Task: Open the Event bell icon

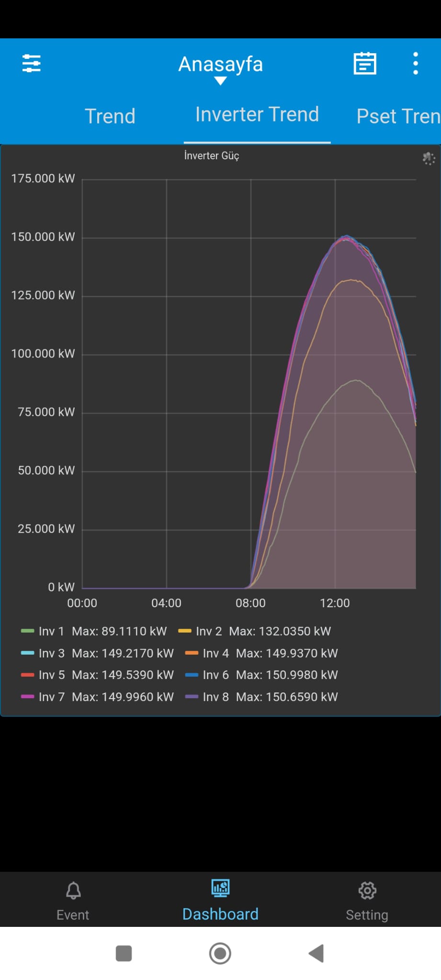Action: tap(73, 891)
